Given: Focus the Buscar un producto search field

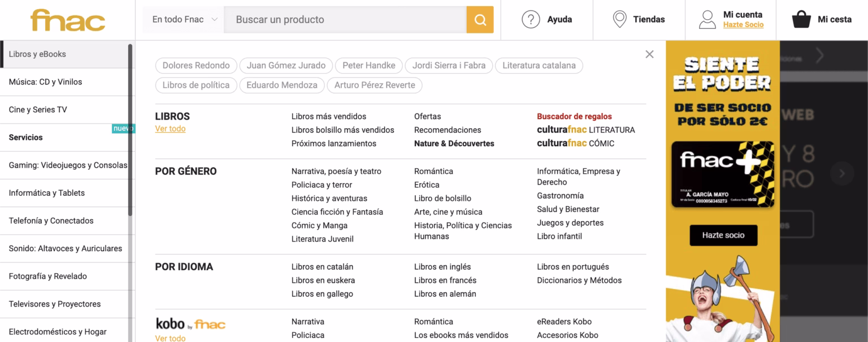Looking at the screenshot, I should point(345,20).
